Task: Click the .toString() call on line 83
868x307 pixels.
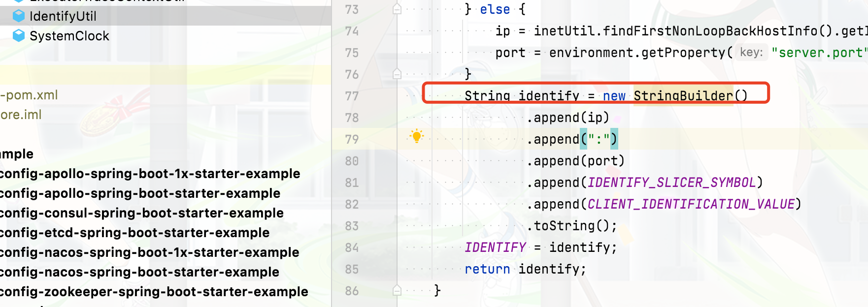Action: coord(571,226)
